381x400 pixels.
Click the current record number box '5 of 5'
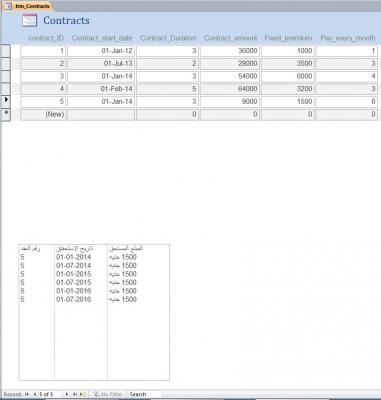click(x=49, y=394)
